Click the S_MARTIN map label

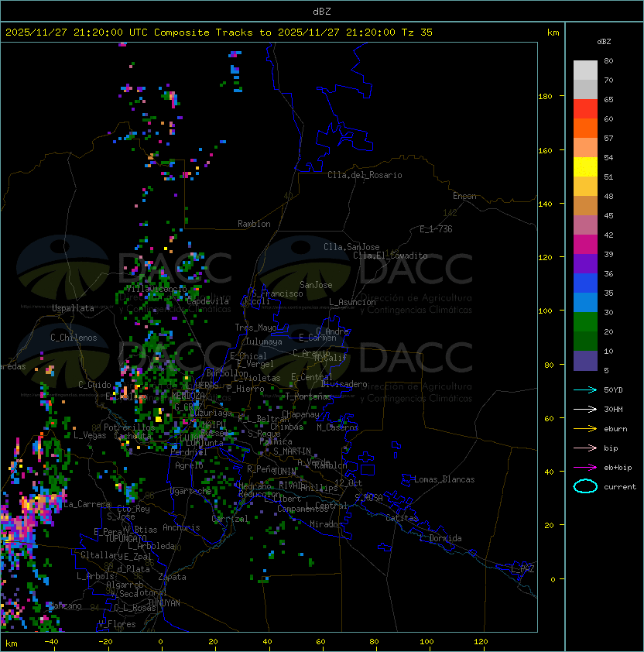click(292, 451)
